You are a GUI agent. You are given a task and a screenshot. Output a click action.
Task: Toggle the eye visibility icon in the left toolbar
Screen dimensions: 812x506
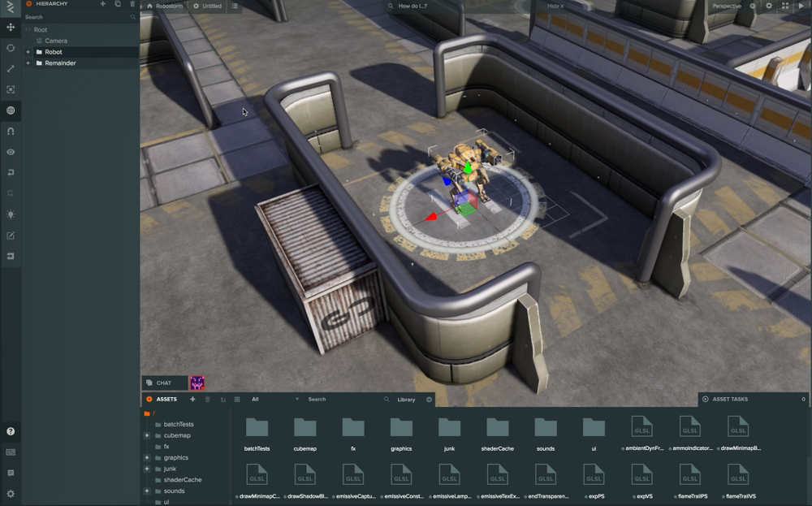pyautogui.click(x=11, y=152)
